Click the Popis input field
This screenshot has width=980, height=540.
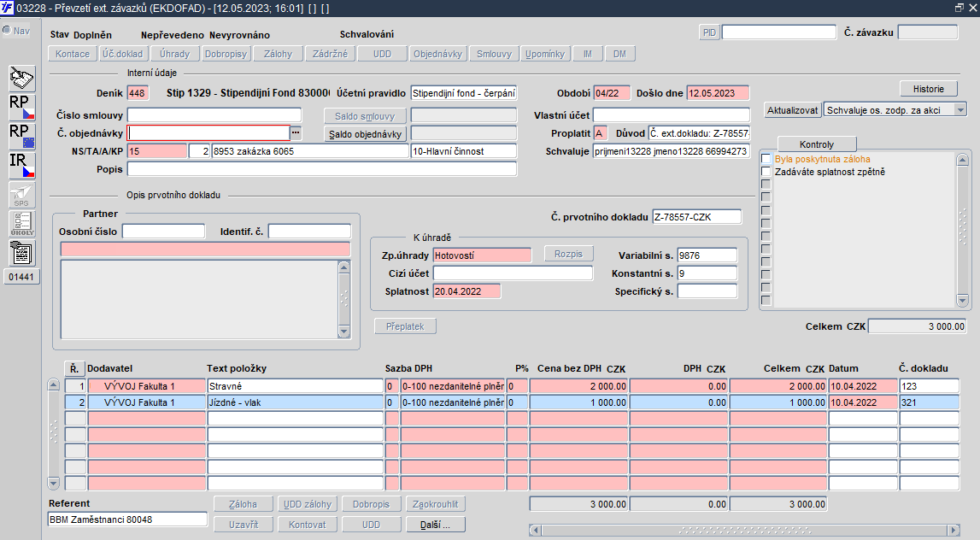(322, 169)
